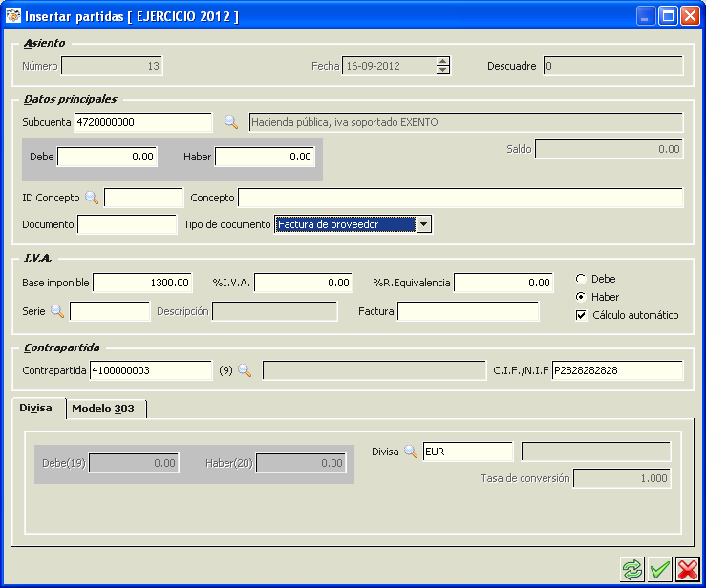Click the application icon in title bar
Screen dimensions: 706x588
coord(13,15)
